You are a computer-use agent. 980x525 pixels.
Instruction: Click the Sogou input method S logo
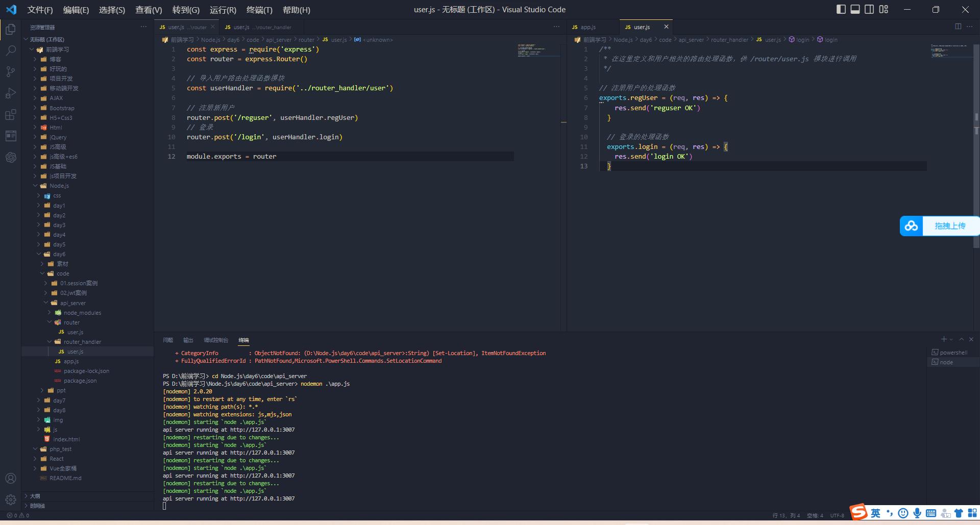click(859, 512)
